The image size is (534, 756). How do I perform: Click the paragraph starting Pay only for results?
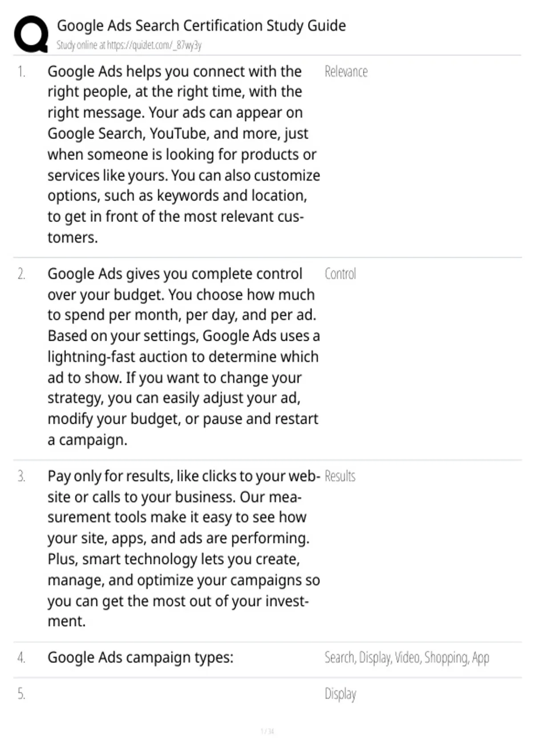coord(184,548)
